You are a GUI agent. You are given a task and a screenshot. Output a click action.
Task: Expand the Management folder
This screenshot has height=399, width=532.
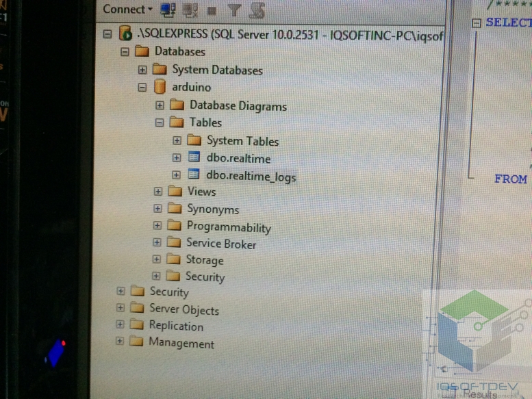point(119,341)
